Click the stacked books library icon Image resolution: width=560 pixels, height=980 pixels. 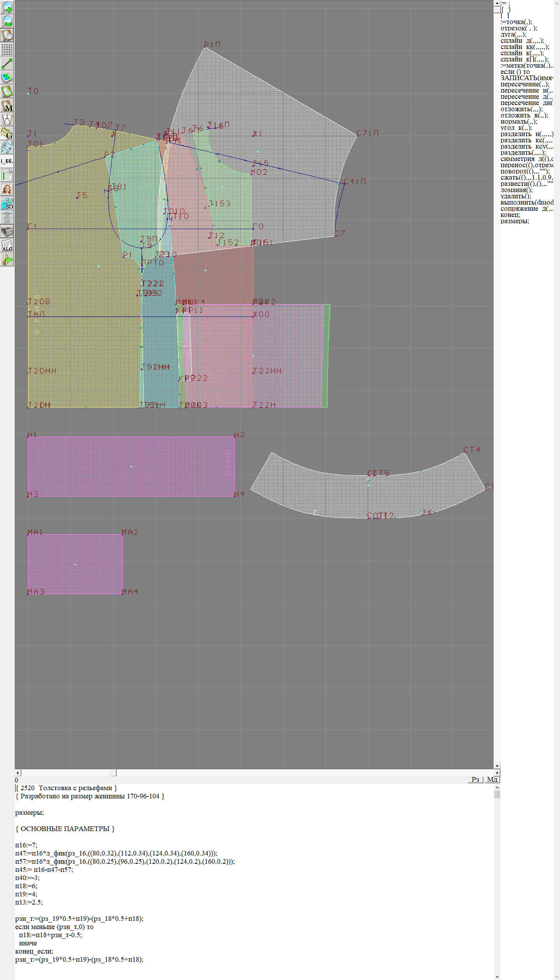click(x=7, y=231)
